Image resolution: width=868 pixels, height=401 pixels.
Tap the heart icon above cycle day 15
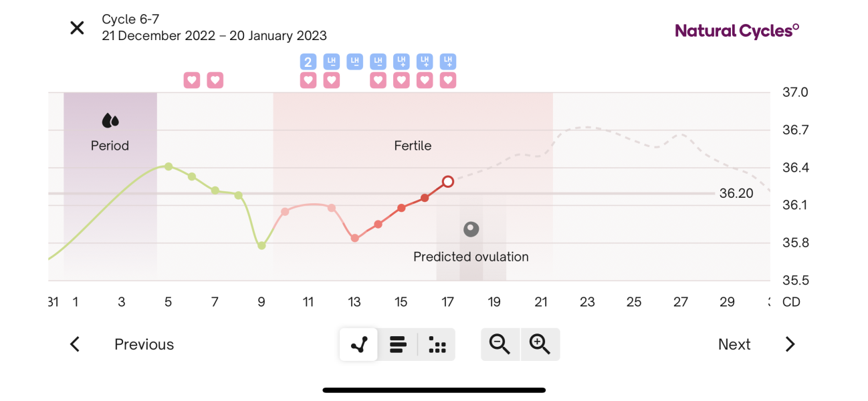(x=401, y=80)
